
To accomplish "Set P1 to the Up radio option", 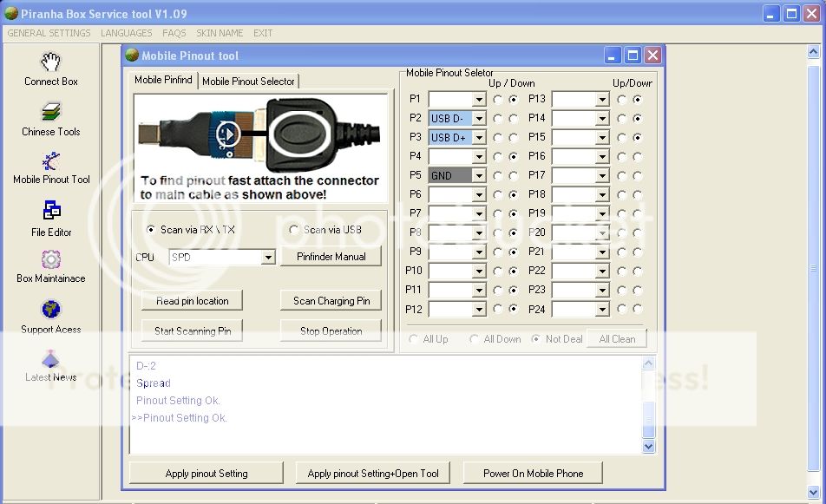I will tap(497, 99).
